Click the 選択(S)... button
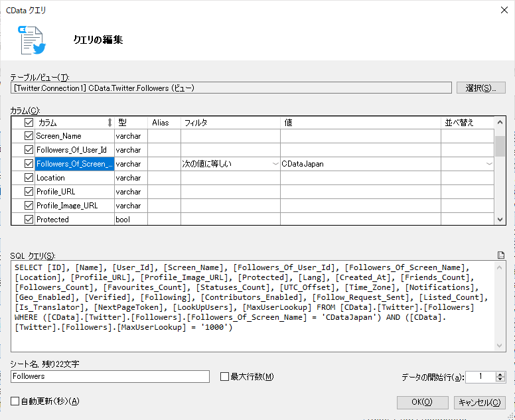515x420 pixels. click(x=481, y=88)
